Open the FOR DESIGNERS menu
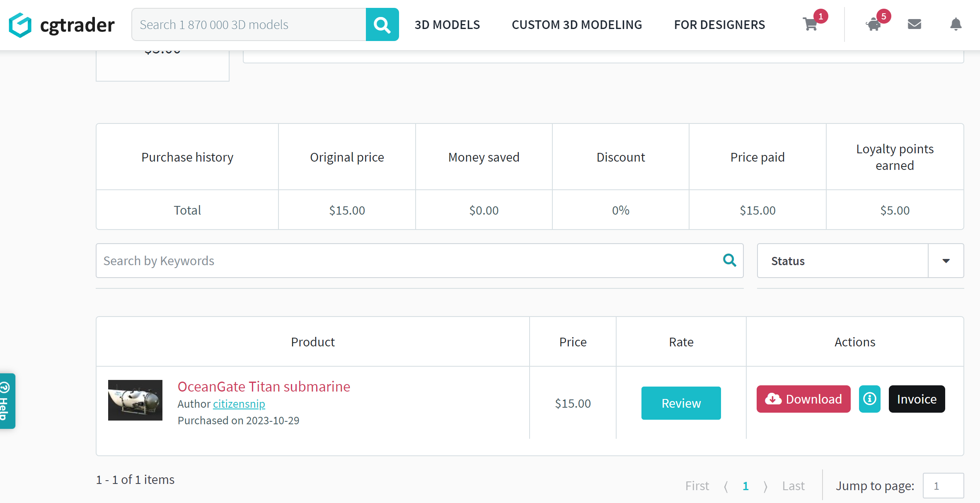 pos(719,25)
